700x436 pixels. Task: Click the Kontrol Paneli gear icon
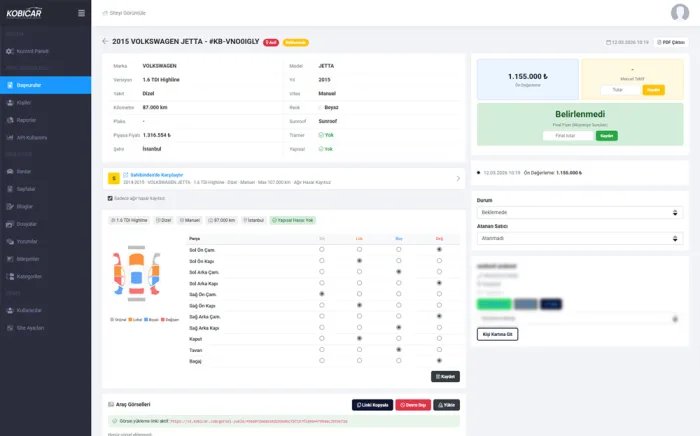pos(10,51)
